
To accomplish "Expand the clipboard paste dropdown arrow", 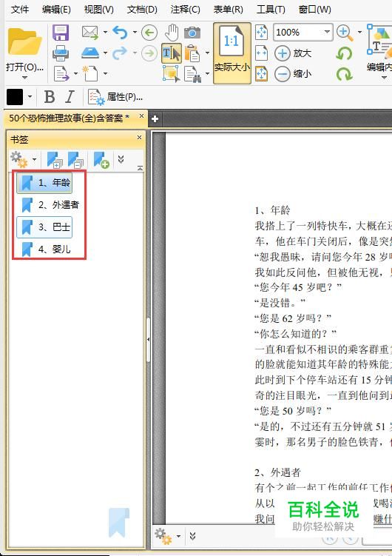I will [208, 53].
